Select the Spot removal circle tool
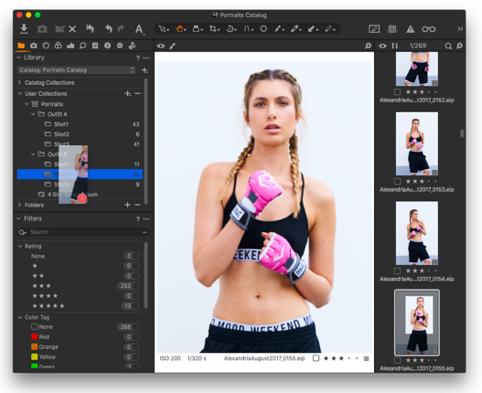482x393 pixels. [263, 29]
